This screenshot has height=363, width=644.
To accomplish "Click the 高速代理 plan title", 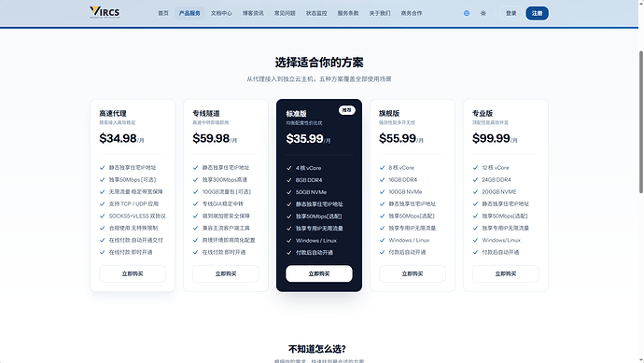I will (113, 113).
